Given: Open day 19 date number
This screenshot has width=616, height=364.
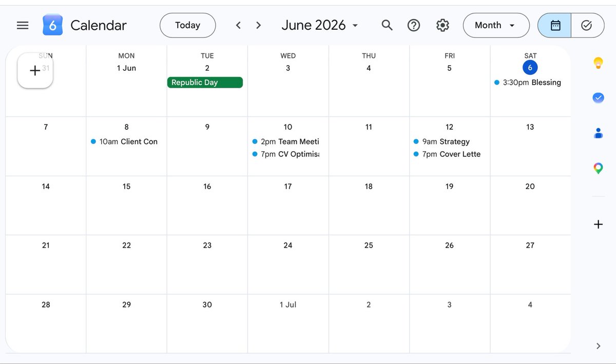Looking at the screenshot, I should coord(449,187).
